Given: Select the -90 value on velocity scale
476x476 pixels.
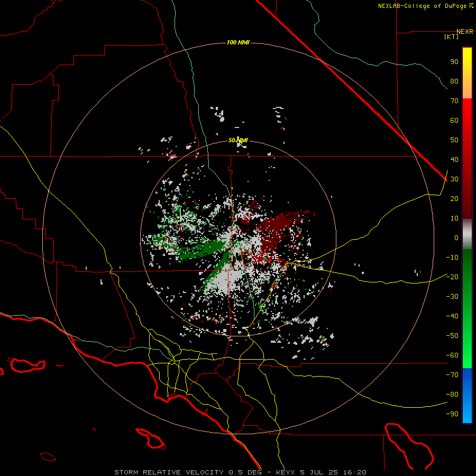Looking at the screenshot, I should 452,414.
